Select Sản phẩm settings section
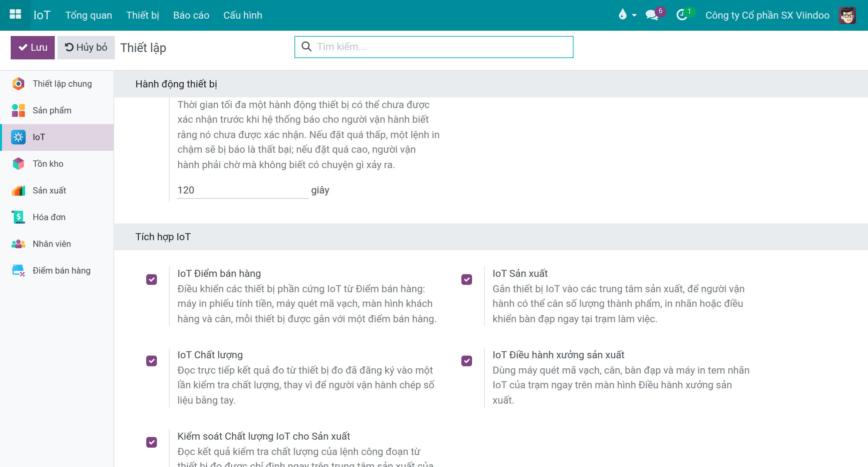 [x=57, y=110]
